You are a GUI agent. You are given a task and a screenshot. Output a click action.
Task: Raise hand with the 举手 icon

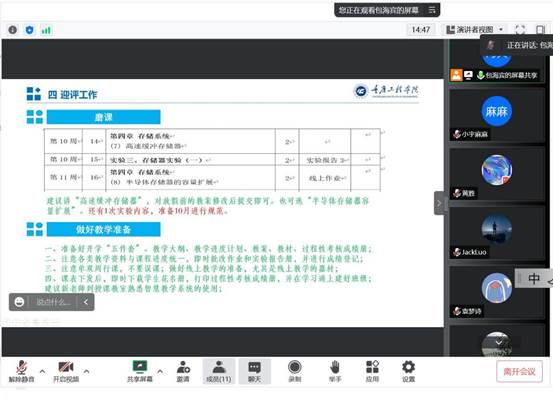coord(335,371)
